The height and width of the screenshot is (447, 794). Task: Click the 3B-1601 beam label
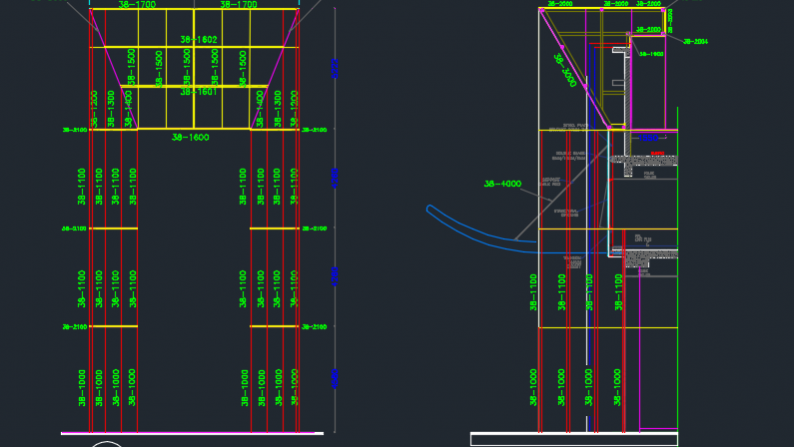pos(198,92)
